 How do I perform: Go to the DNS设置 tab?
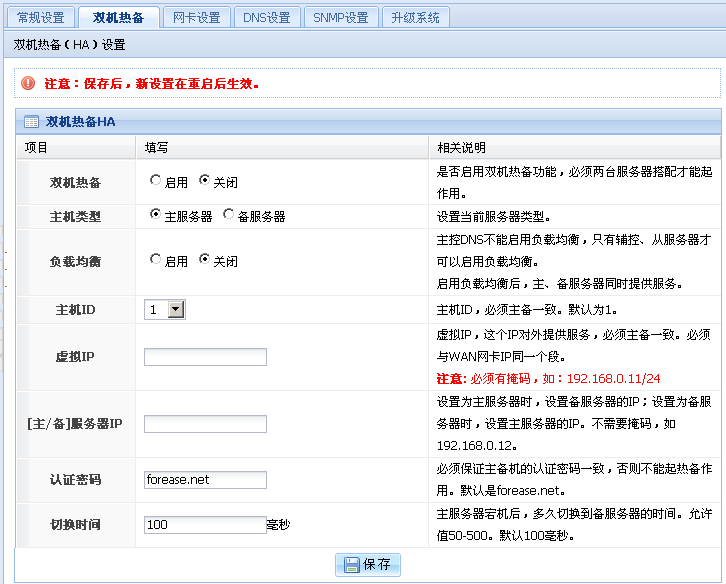point(267,17)
